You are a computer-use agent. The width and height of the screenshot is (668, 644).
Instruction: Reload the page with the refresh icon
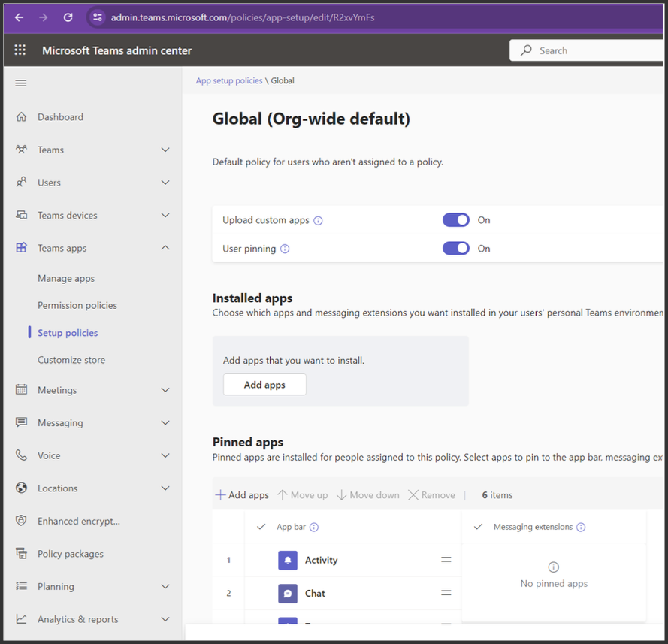[x=68, y=17]
